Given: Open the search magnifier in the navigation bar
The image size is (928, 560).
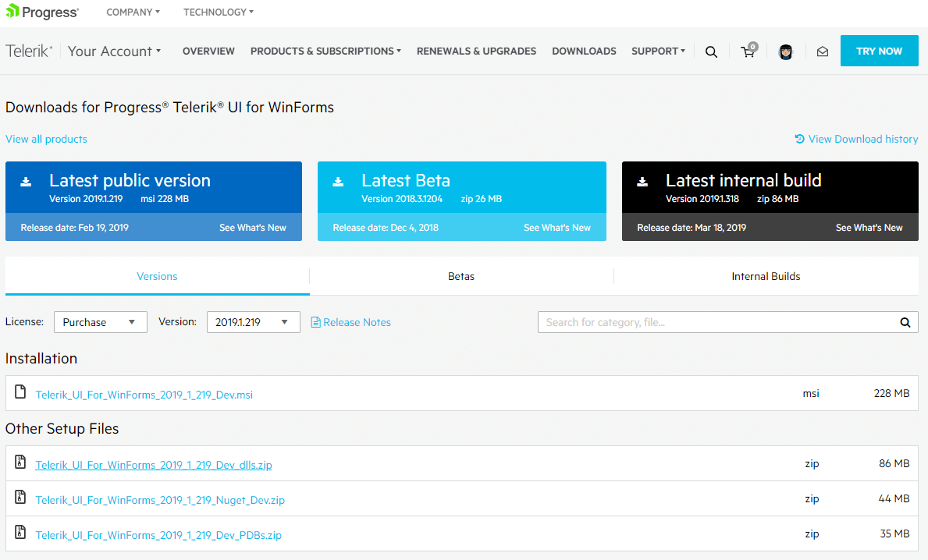Looking at the screenshot, I should coord(711,51).
